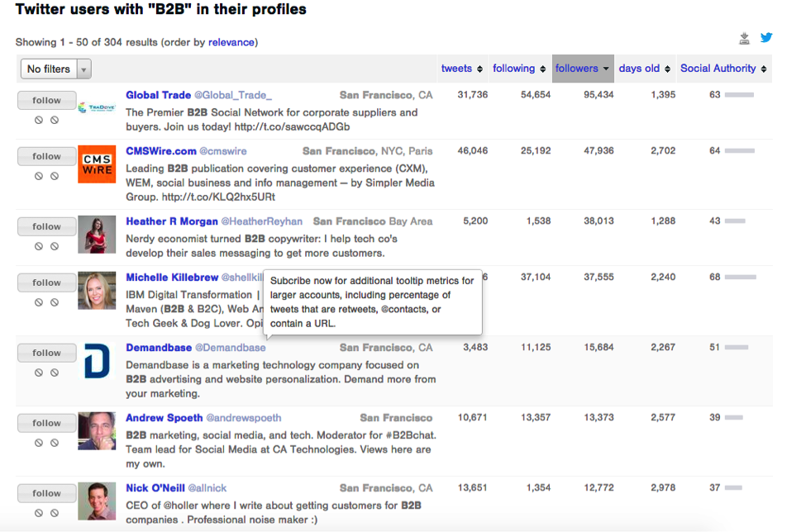Follow Michelle Killebrew

coord(47,283)
